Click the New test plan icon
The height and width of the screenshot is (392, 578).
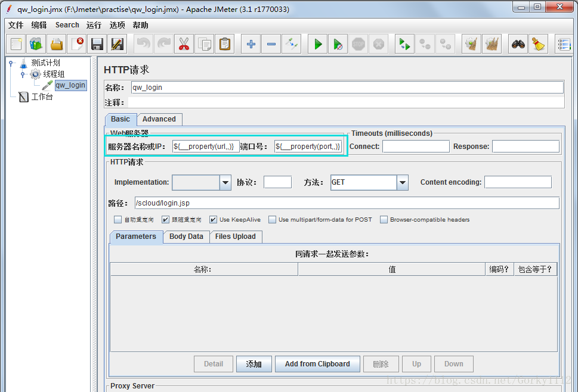click(16, 45)
